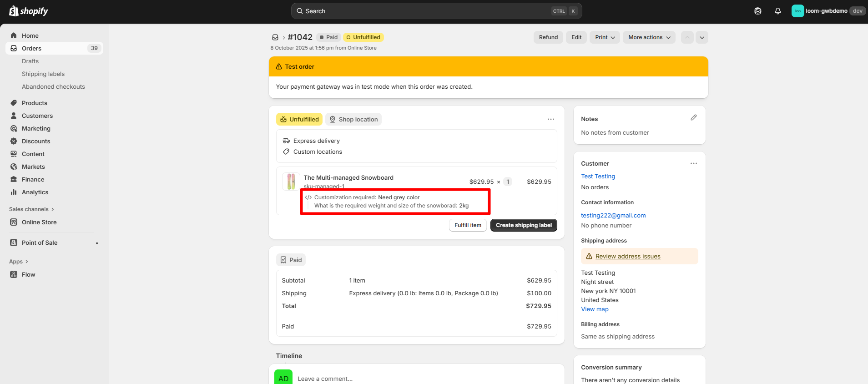Viewport: 868px width, 384px height.
Task: Click the Shopify logo
Action: point(28,11)
